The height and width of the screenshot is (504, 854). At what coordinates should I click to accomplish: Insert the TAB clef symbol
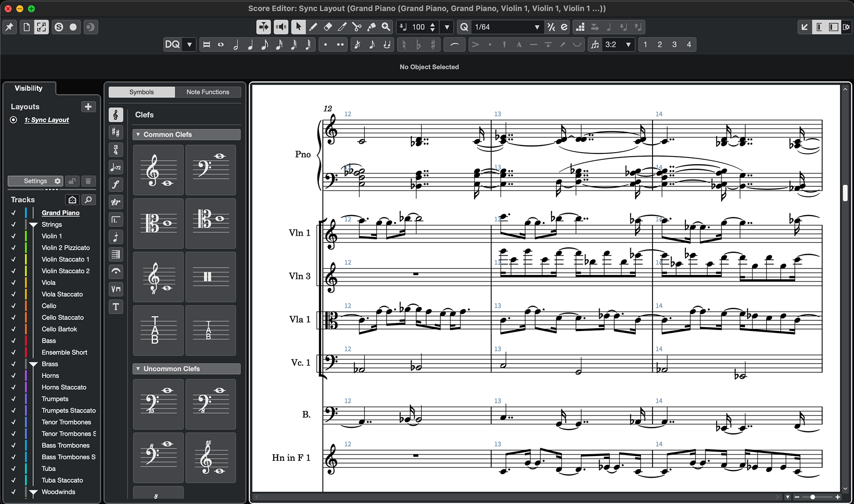tap(158, 330)
